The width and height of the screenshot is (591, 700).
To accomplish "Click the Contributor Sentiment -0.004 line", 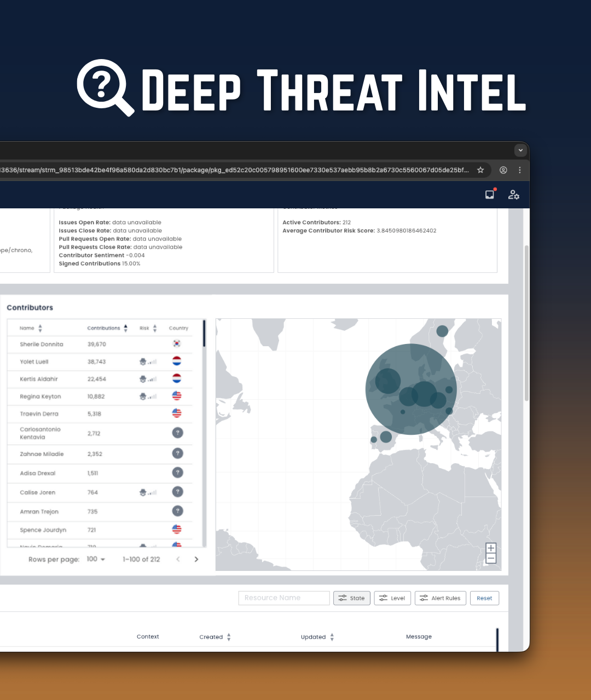I will [102, 255].
